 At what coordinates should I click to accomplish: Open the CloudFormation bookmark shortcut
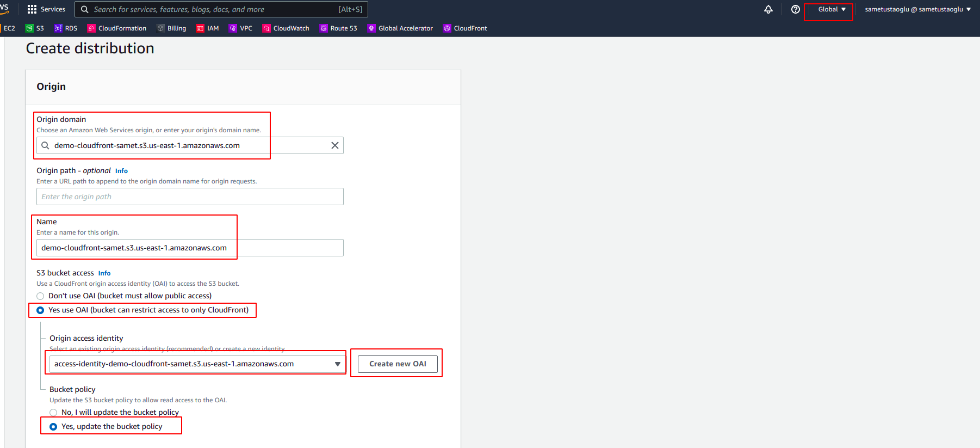pos(117,28)
